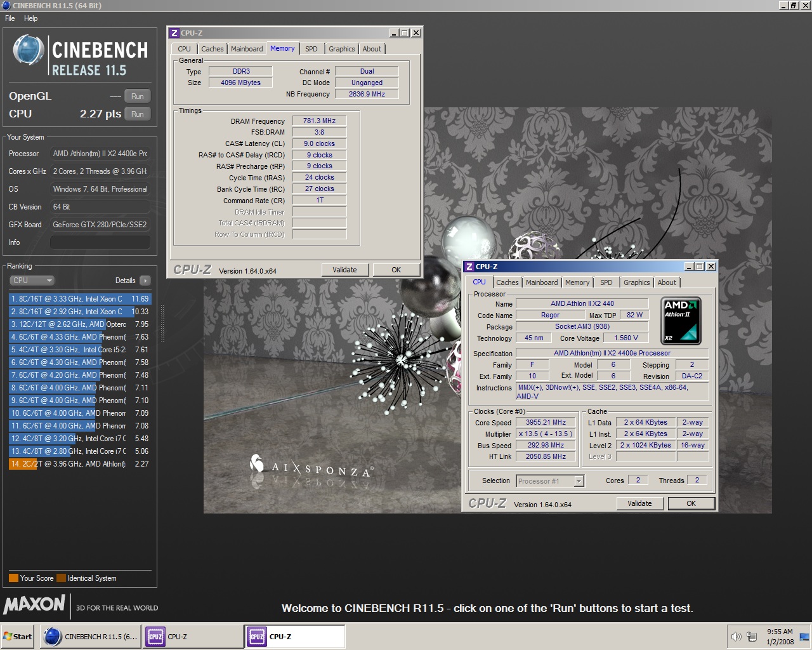
Task: Open the Processor #1 selection dropdown
Action: pyautogui.click(x=550, y=481)
